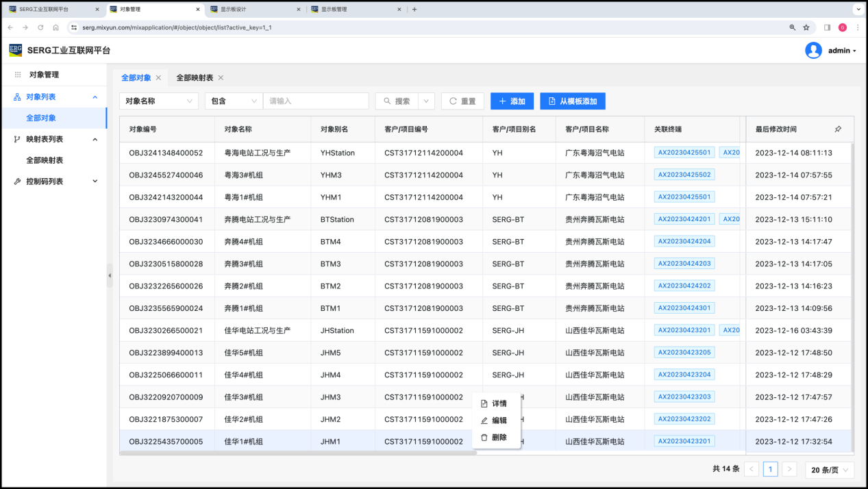Choose 编辑 in the context menu

[x=499, y=421]
